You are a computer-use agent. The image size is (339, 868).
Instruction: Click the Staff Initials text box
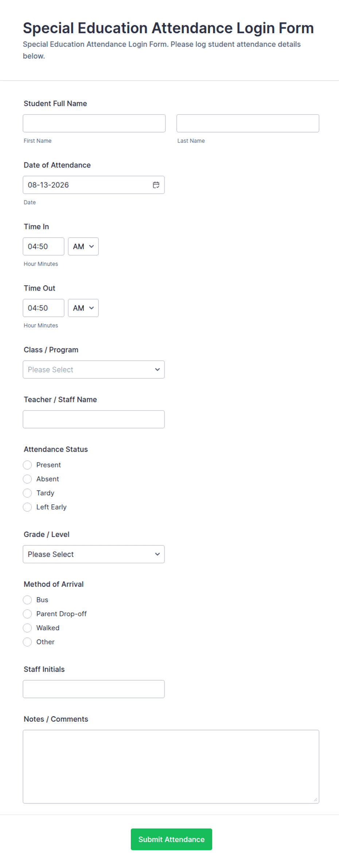pos(94,689)
